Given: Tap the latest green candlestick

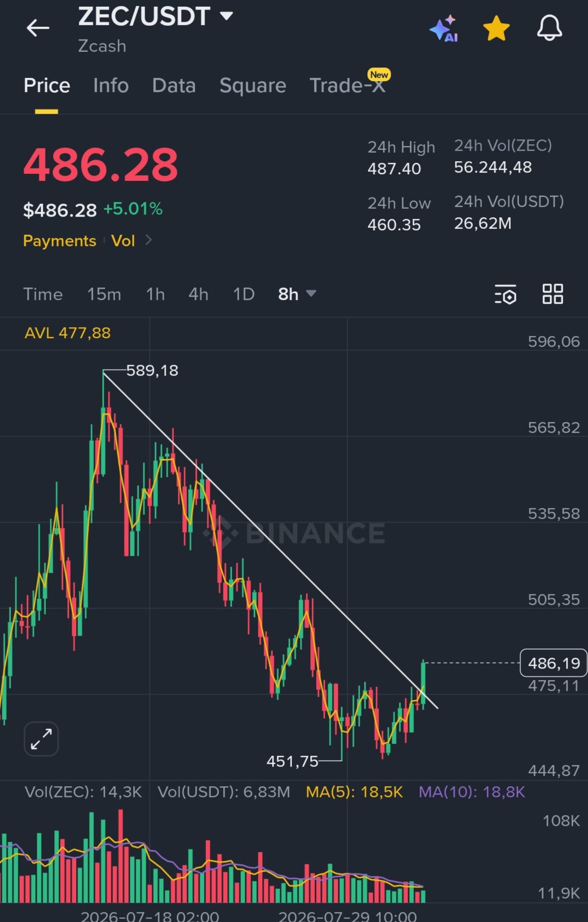Looking at the screenshot, I should coord(423,684).
